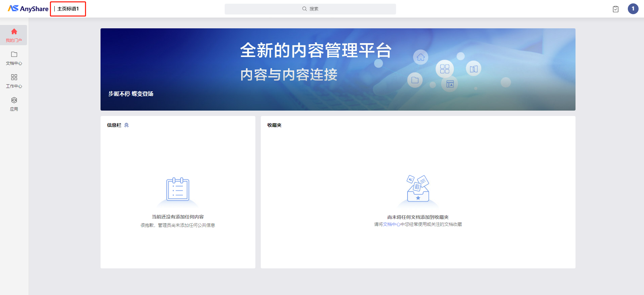Click the AnyShare logo
This screenshot has width=644, height=295.
28,8
